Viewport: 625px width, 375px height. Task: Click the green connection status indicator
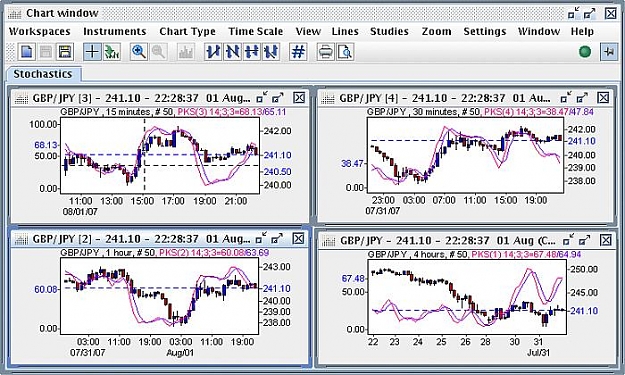585,52
